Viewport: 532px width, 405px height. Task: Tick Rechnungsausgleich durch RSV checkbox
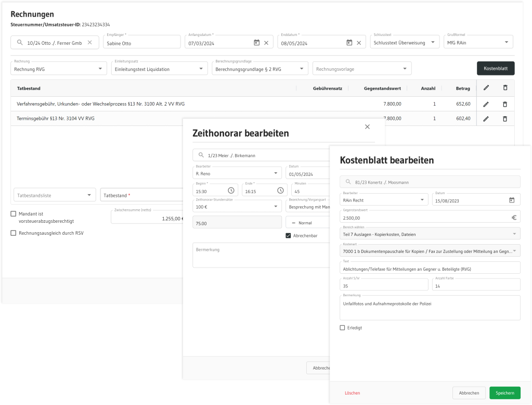click(x=14, y=233)
